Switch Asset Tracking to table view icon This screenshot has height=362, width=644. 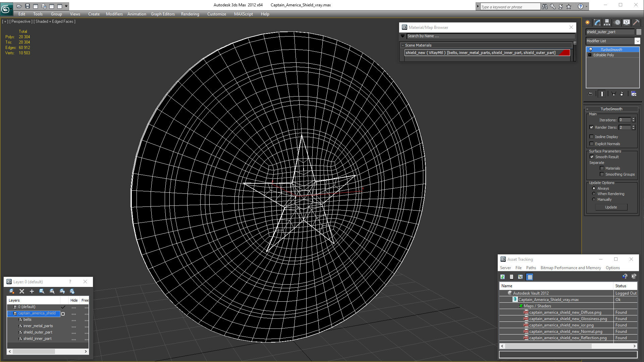pyautogui.click(x=530, y=277)
